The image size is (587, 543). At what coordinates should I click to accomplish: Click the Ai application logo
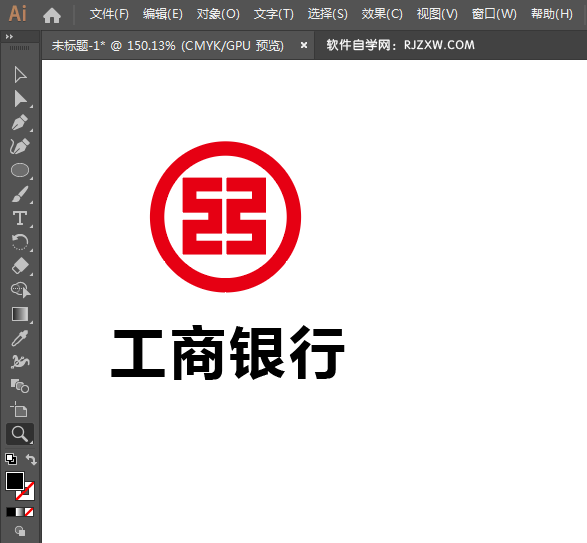point(18,14)
